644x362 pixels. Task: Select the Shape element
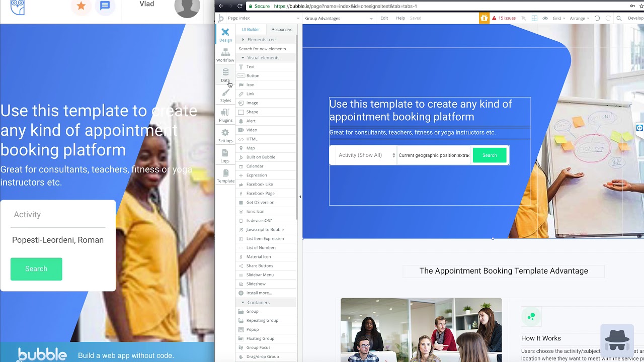pyautogui.click(x=266, y=112)
